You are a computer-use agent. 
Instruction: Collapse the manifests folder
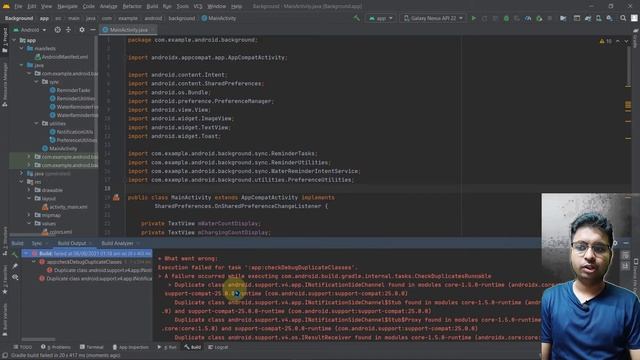pos(22,48)
